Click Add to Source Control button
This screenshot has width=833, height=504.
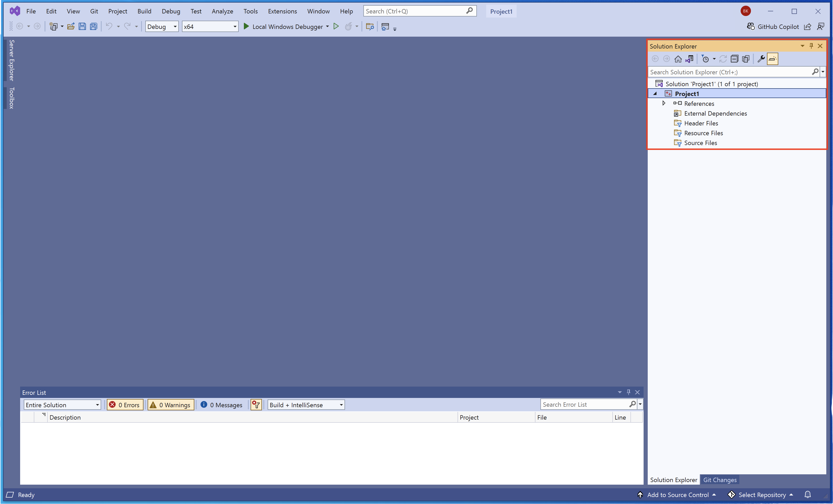point(677,494)
